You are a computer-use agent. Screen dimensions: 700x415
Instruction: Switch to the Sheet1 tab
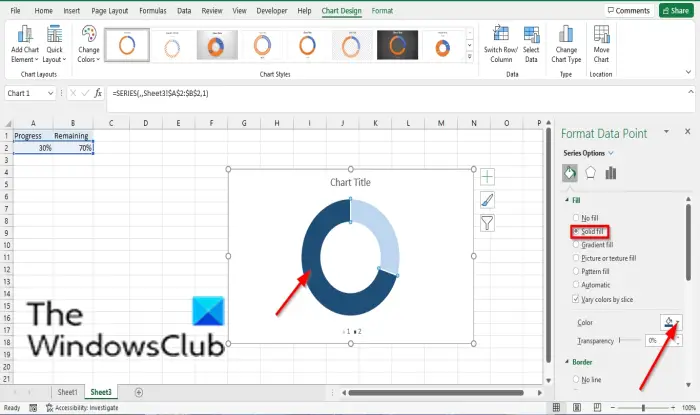click(67, 392)
